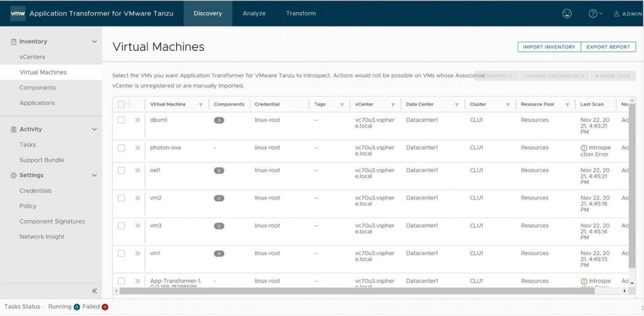Screen dimensions: 644x316
Task: Open the smiley feedback icon
Action: point(567,13)
